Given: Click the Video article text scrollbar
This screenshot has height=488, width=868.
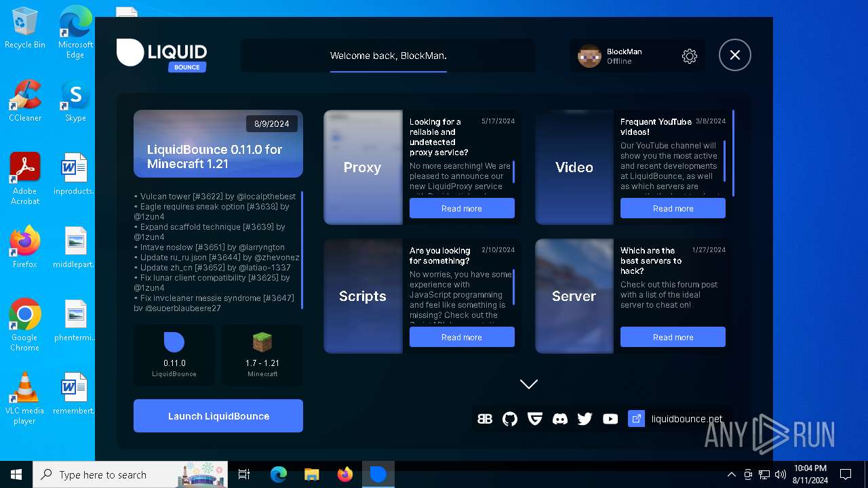Looking at the screenshot, I should [724, 161].
